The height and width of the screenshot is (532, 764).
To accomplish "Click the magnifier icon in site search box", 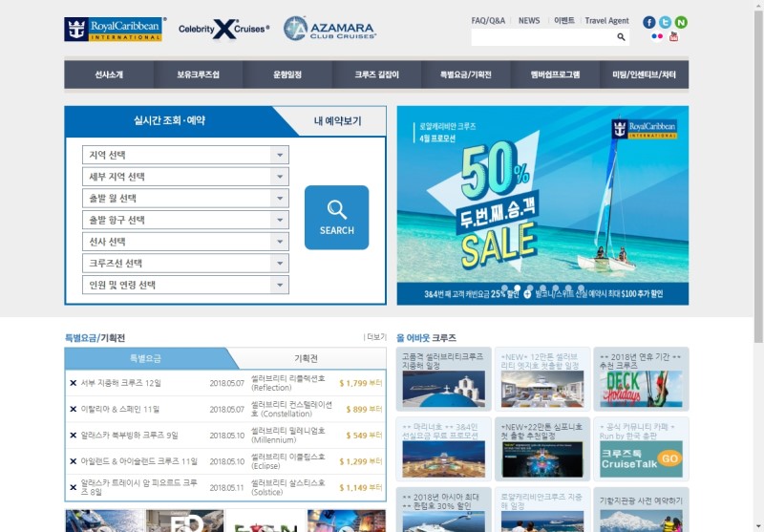I will [622, 37].
